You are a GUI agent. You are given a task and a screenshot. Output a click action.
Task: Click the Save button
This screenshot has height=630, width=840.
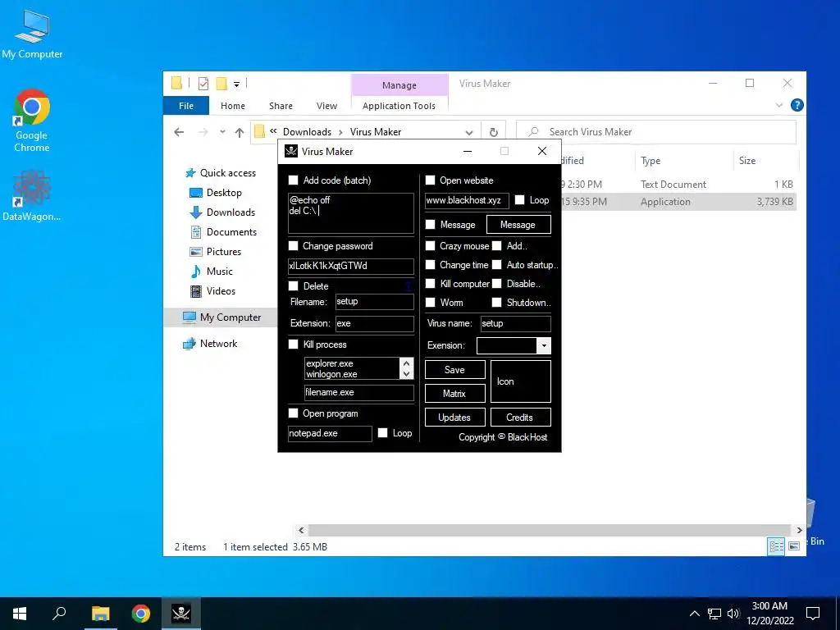click(454, 370)
